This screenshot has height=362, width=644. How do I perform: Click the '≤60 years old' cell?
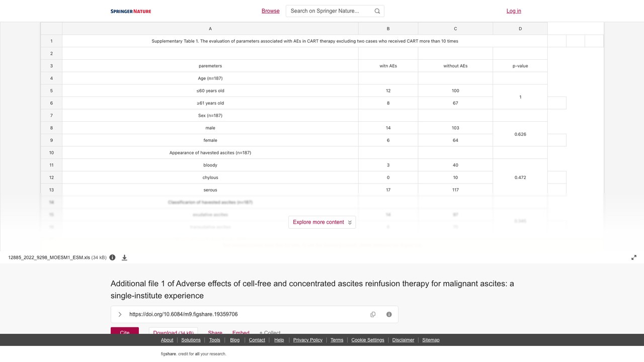210,90
